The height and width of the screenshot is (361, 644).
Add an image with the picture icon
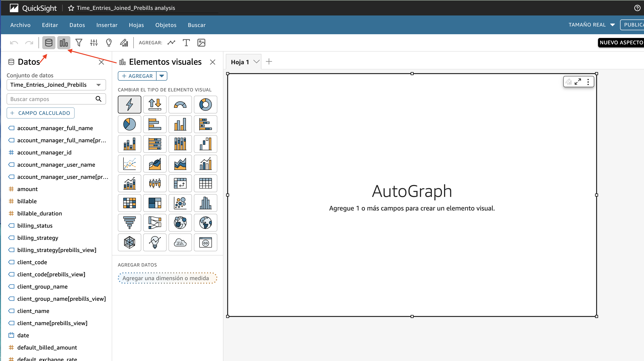(201, 43)
